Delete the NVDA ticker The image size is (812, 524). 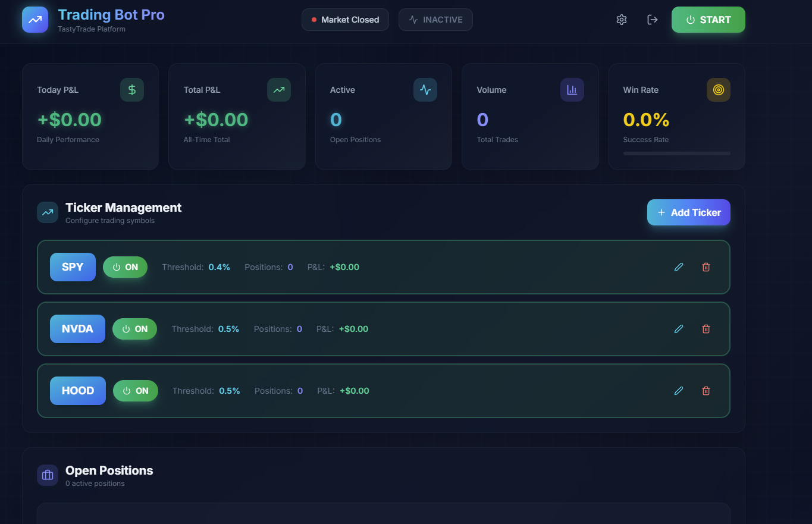pos(706,329)
